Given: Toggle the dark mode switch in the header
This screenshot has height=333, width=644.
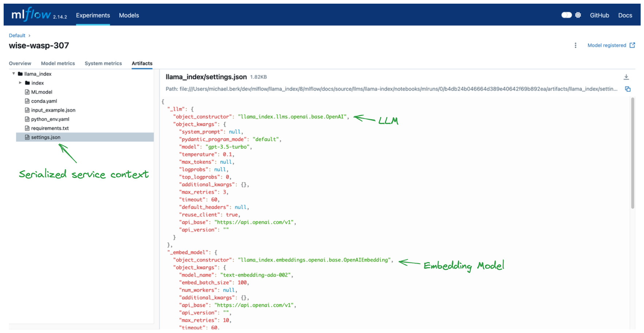Looking at the screenshot, I should pos(567,15).
